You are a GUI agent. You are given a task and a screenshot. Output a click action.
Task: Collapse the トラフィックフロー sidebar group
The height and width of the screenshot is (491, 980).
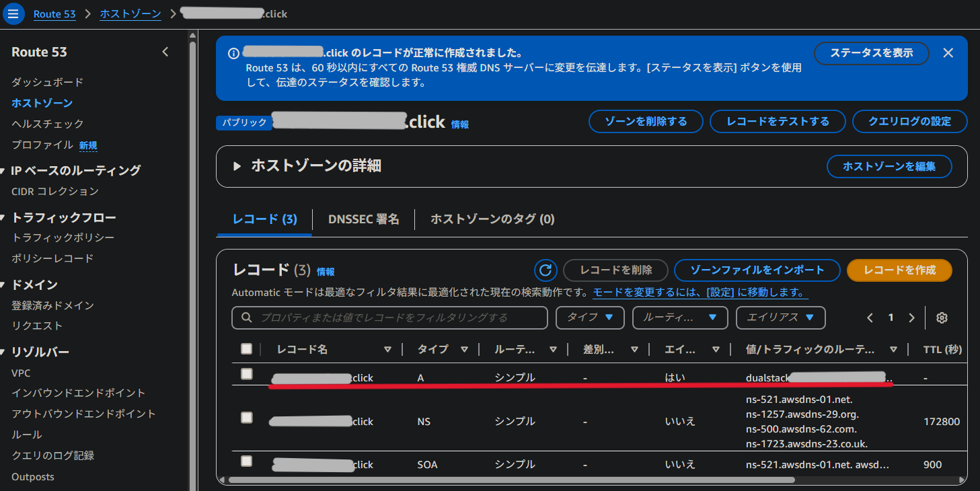click(3, 217)
